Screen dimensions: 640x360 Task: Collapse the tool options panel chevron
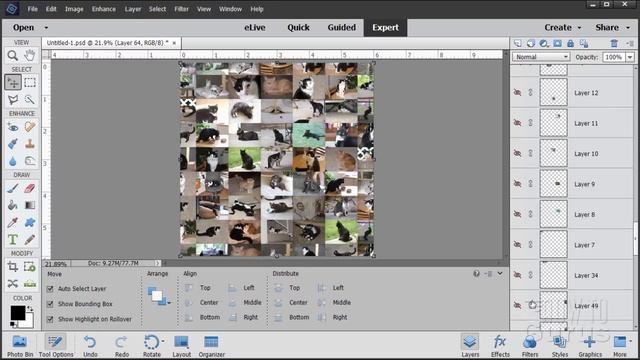(x=500, y=273)
